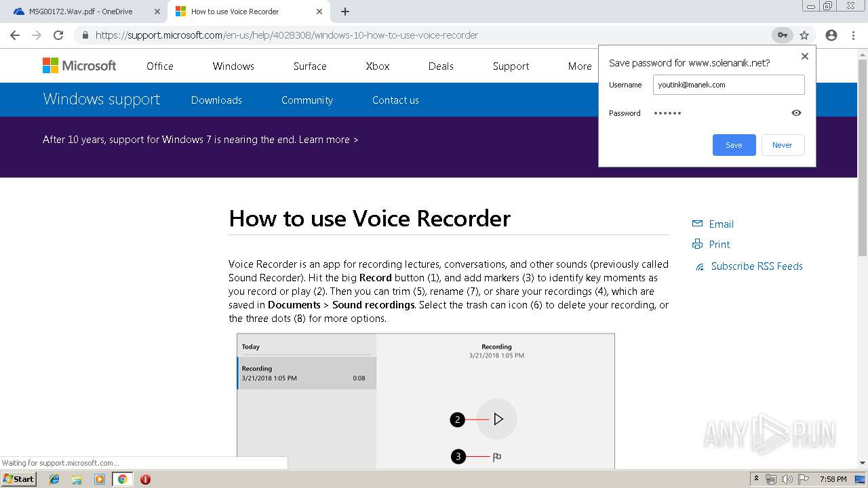Click the Email envelope icon
Viewport: 868px width, 488px height.
(697, 224)
